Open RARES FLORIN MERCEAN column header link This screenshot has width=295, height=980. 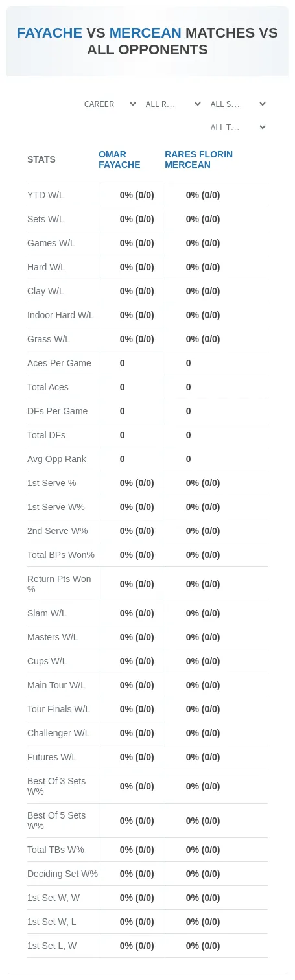pos(198,159)
